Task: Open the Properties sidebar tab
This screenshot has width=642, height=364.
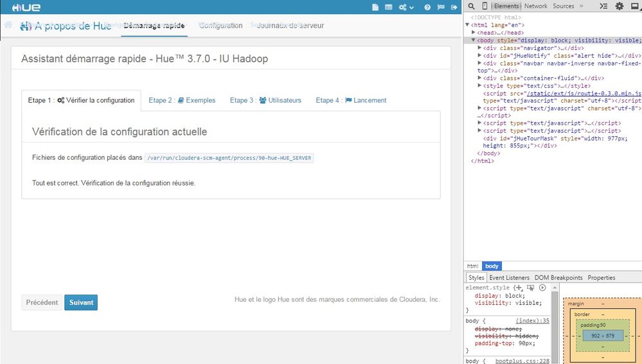Action: 602,277
